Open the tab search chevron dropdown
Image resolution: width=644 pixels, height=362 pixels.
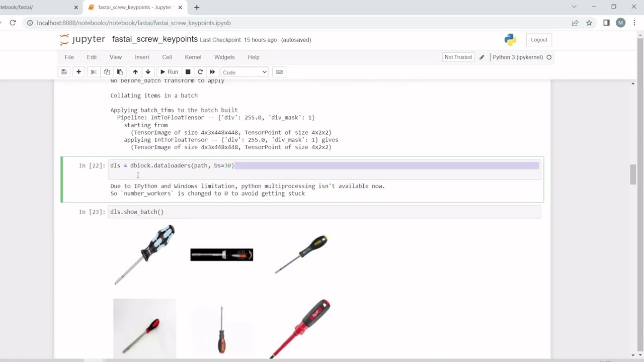574,7
